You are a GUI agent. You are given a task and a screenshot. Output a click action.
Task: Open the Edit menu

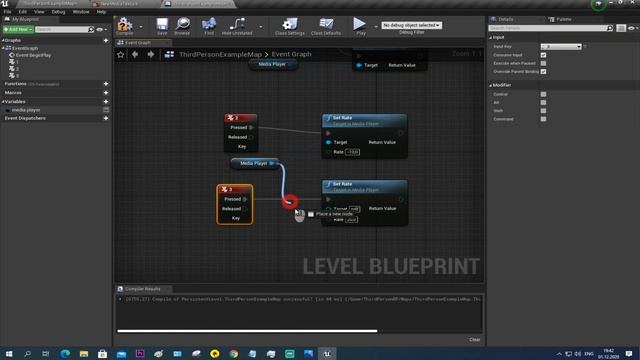click(x=22, y=12)
